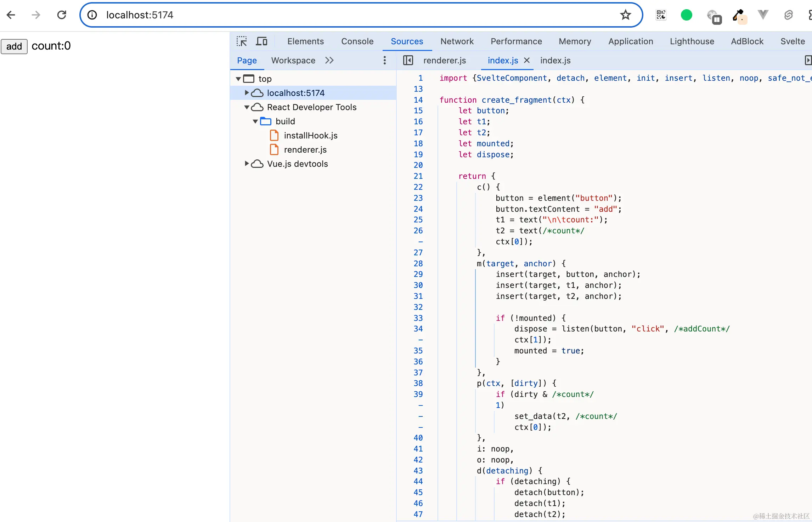Open the Network panel tab
This screenshot has width=812, height=522.
457,41
